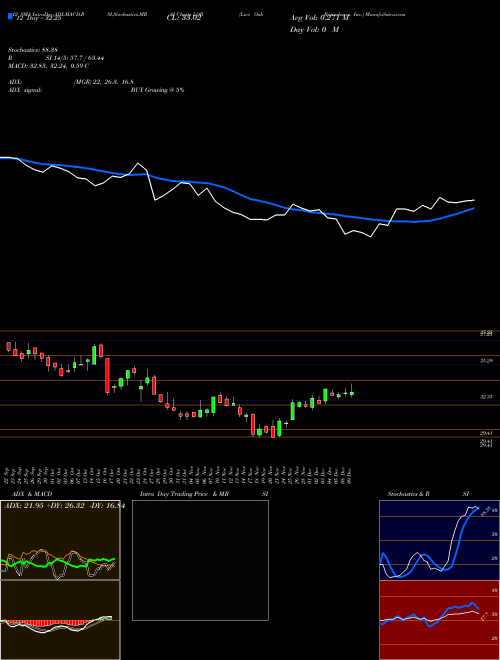Click the '(MGR) 22, 26.3, 16.8' ADX values
500x660 pixels.
(x=104, y=82)
